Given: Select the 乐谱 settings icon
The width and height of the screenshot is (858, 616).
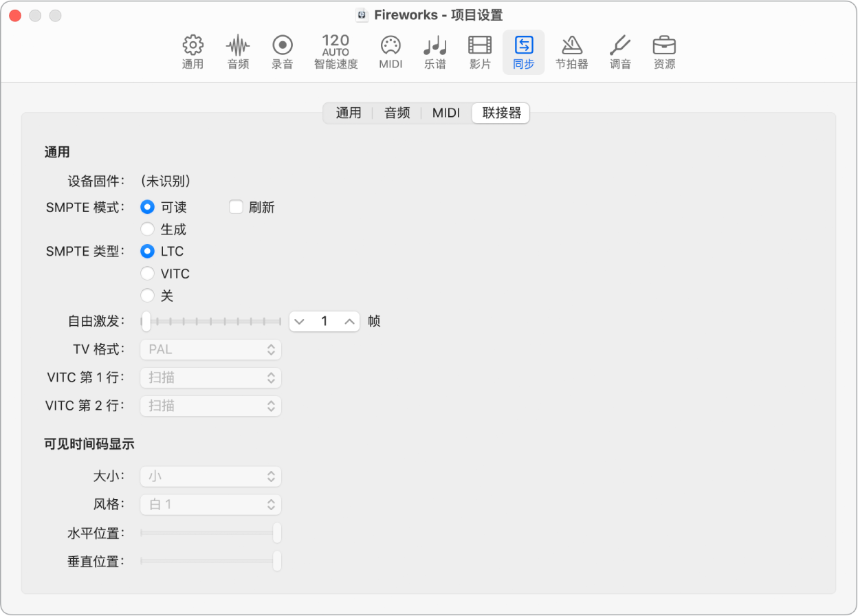Looking at the screenshot, I should pos(434,52).
